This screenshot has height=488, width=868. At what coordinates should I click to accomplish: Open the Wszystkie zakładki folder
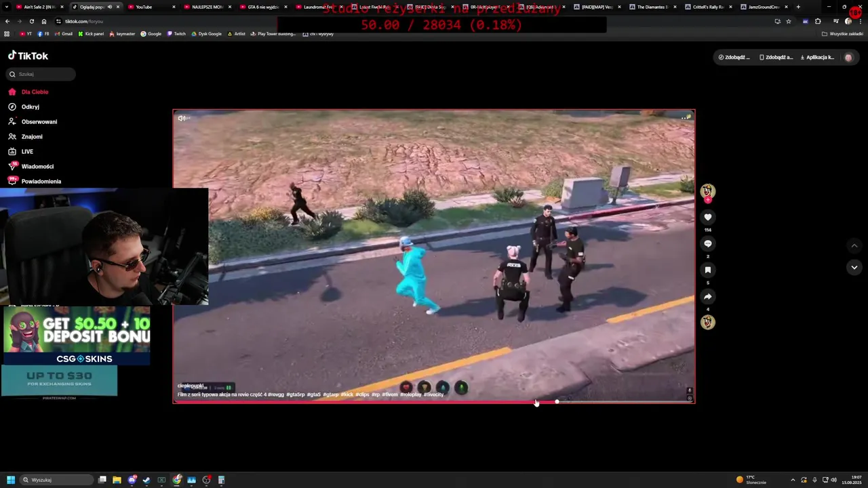[843, 34]
